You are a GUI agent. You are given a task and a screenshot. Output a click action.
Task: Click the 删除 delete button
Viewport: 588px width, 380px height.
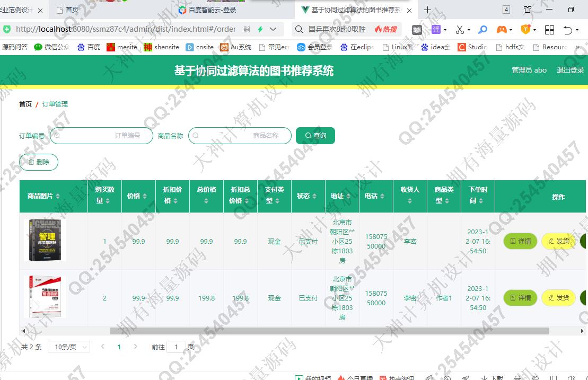click(39, 162)
